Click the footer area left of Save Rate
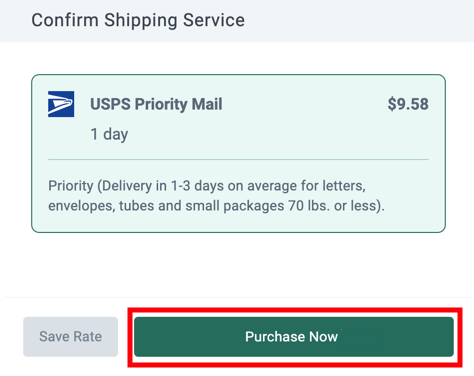This screenshot has height=376, width=474. pos(11,337)
